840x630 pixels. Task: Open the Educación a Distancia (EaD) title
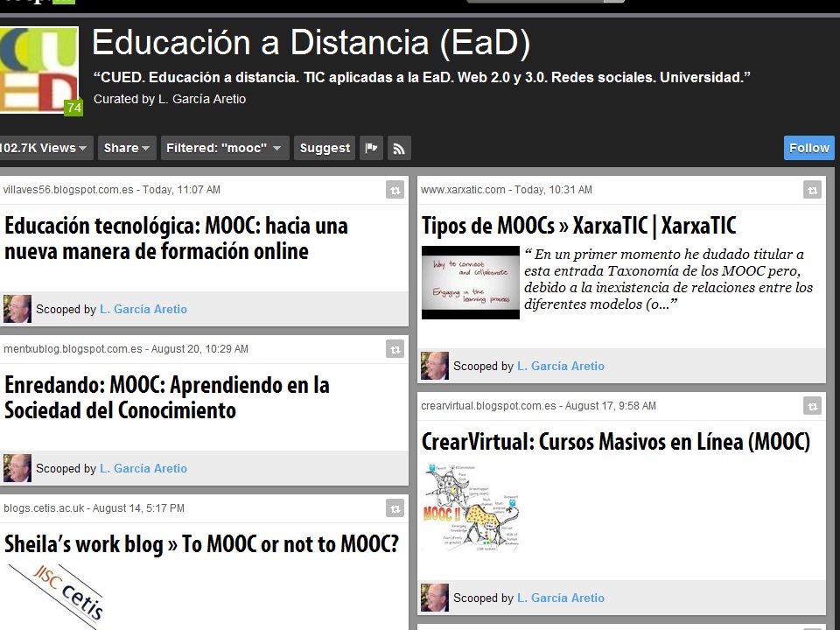point(311,42)
